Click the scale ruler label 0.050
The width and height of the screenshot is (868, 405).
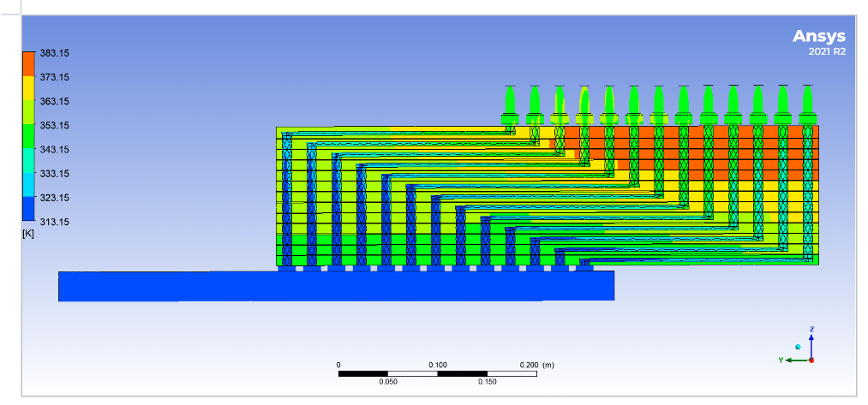pyautogui.click(x=388, y=383)
